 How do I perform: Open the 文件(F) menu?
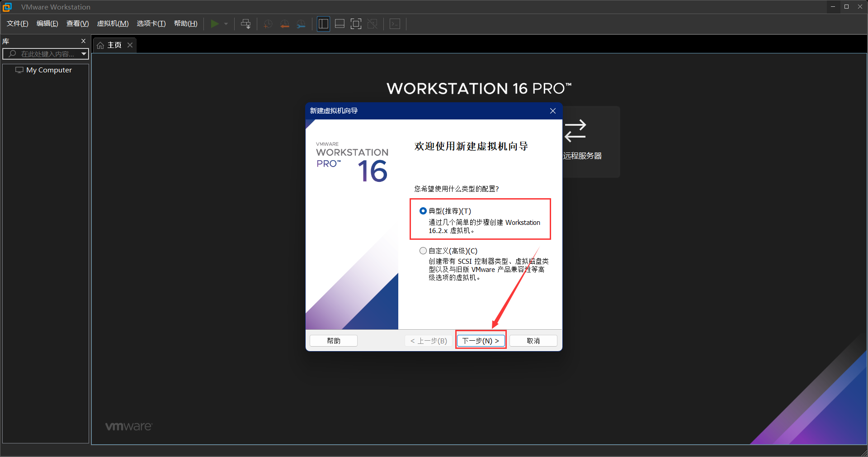(18, 24)
